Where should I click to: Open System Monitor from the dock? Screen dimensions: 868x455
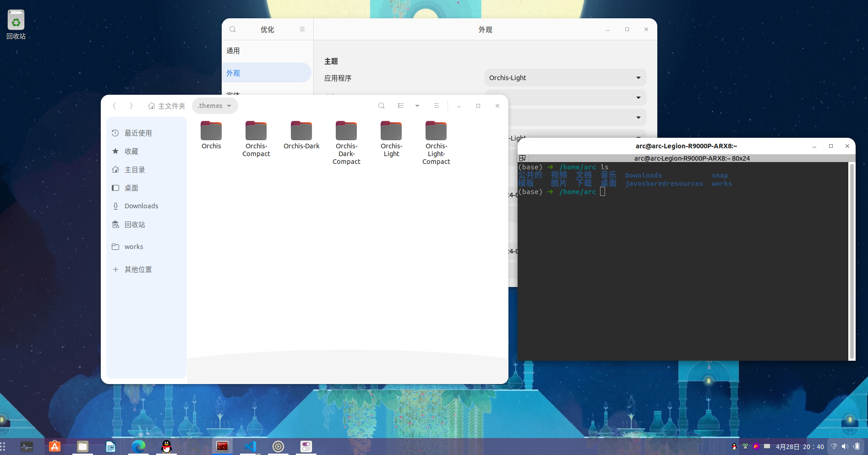pos(27,446)
